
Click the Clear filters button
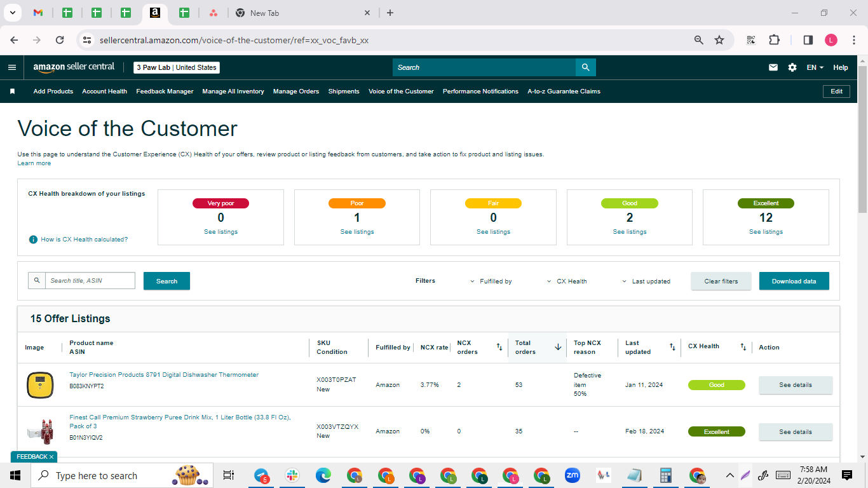[x=721, y=281]
